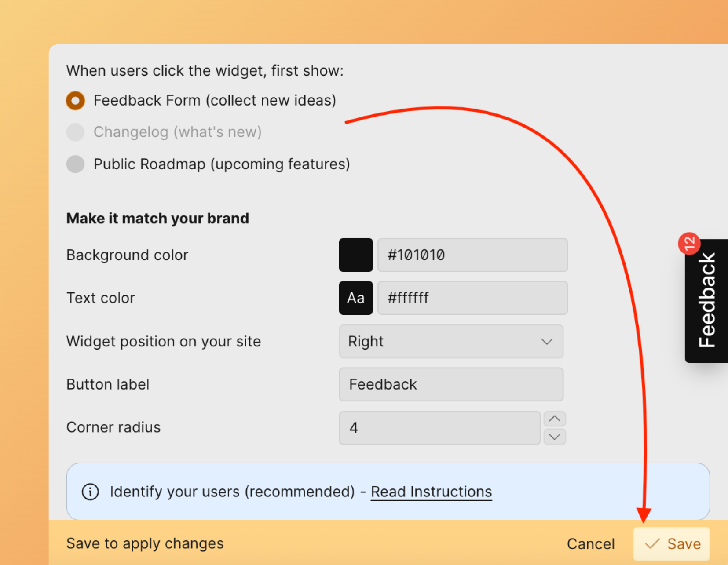Decrease corner radius with the down arrow
Image resolution: width=728 pixels, height=565 pixels.
point(554,437)
